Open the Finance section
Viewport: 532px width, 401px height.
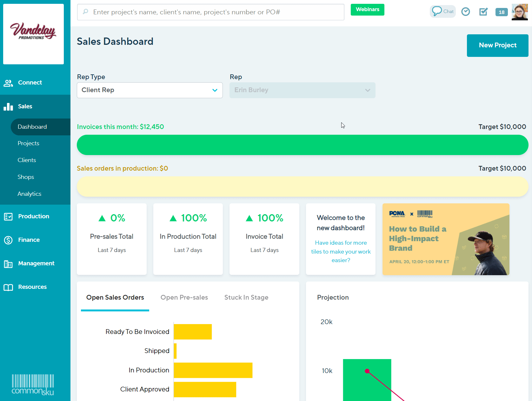coord(29,240)
